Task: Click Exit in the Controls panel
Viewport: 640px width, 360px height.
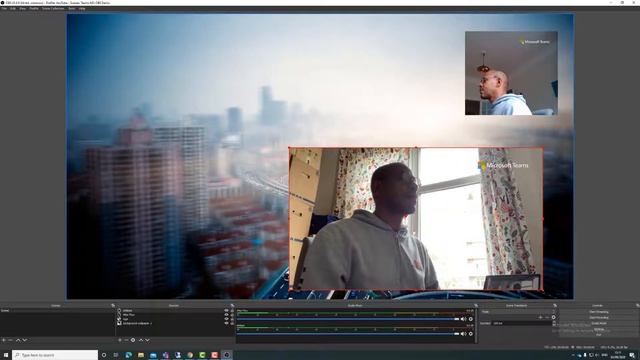Action: coord(599,335)
